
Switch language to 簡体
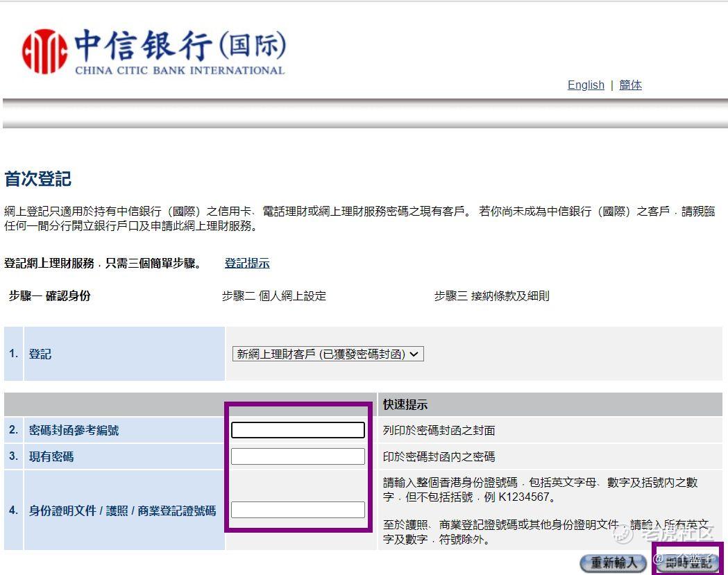tap(631, 85)
